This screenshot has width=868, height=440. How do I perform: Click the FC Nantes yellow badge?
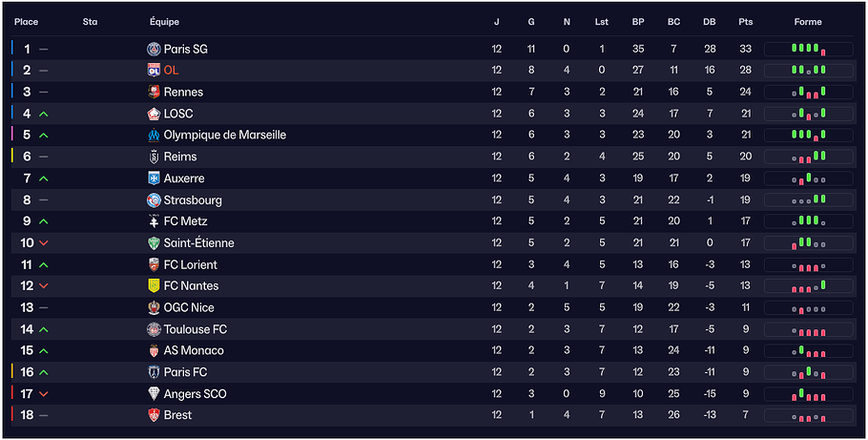pyautogui.click(x=155, y=286)
